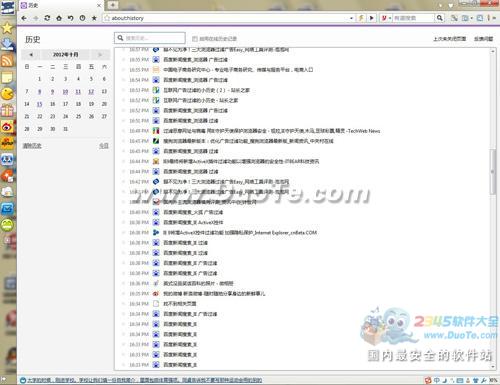This screenshot has width=500, height=385.
Task: Go to next month in calendar
Action: pos(100,55)
